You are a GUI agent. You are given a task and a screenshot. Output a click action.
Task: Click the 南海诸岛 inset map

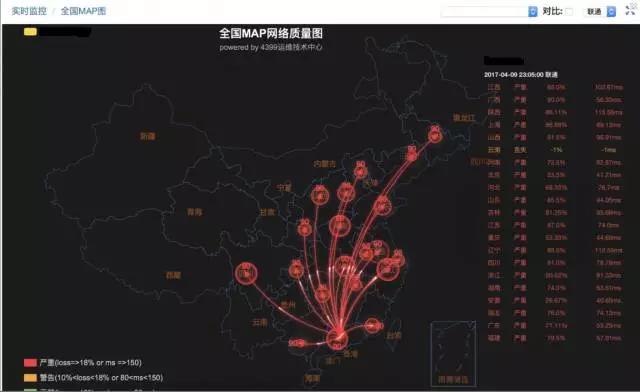click(x=453, y=354)
